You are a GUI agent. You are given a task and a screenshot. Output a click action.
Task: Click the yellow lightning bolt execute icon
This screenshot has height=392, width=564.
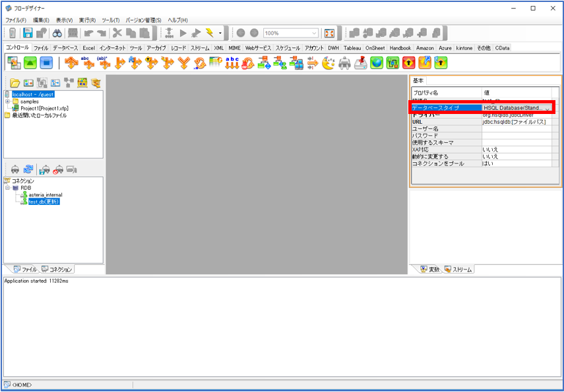[209, 33]
